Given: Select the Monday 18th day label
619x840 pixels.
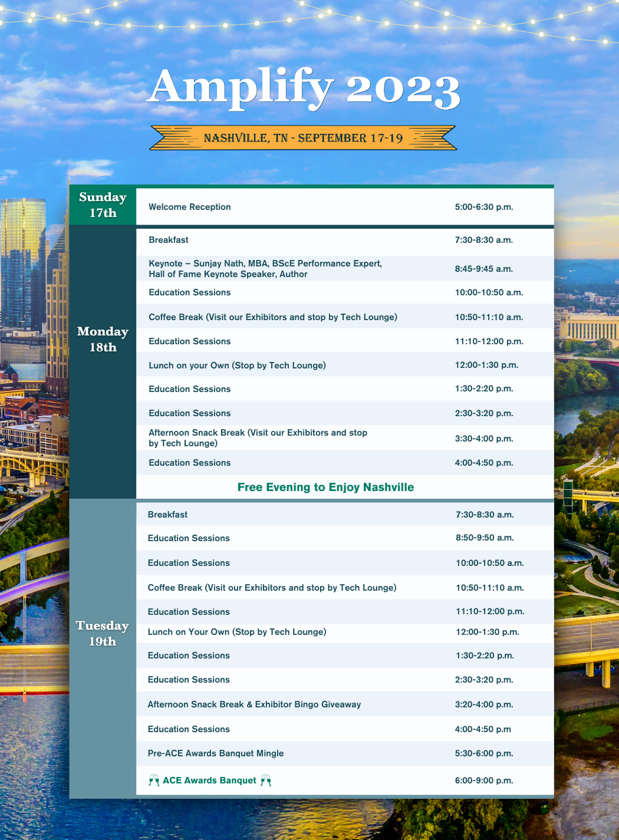Looking at the screenshot, I should (103, 340).
